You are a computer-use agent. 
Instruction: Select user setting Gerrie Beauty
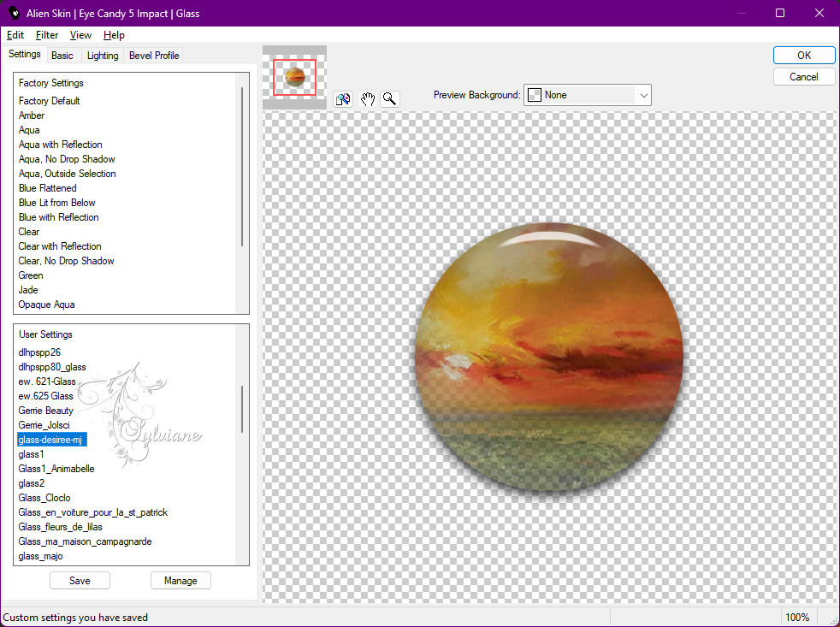click(45, 410)
